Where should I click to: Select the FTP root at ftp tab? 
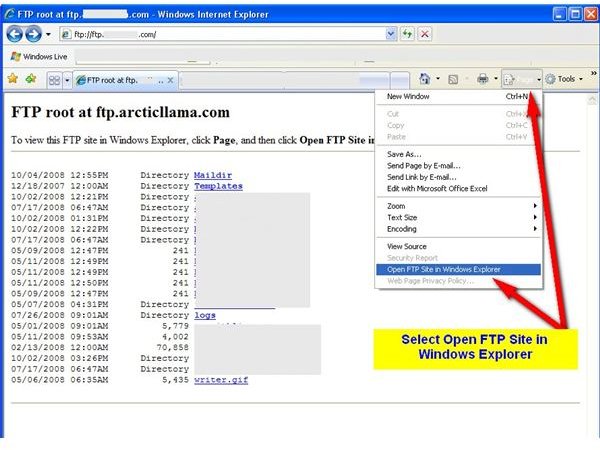(125, 80)
